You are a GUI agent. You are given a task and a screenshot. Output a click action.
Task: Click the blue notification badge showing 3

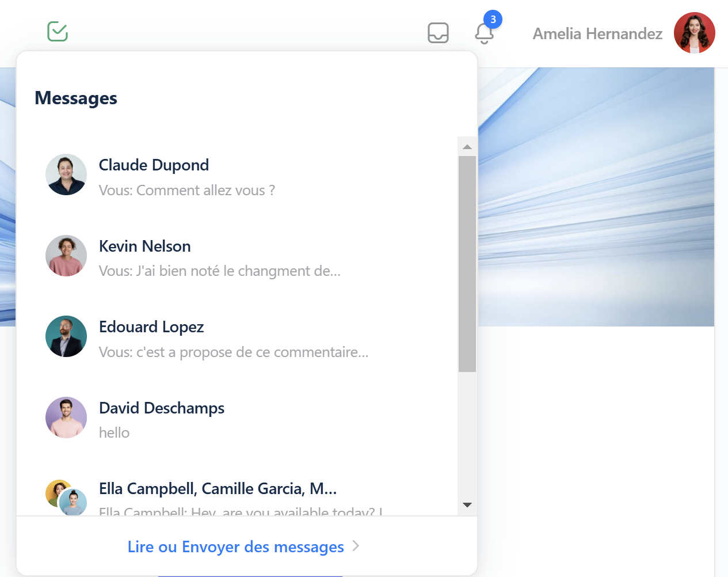pos(493,20)
